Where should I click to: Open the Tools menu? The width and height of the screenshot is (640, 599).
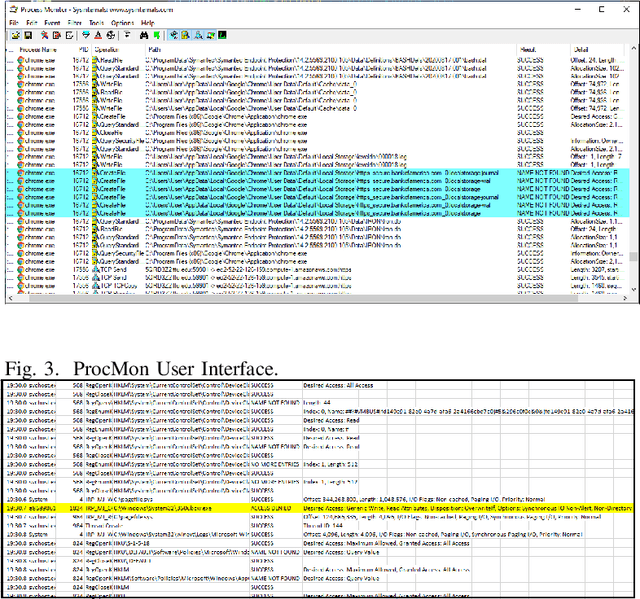point(97,21)
